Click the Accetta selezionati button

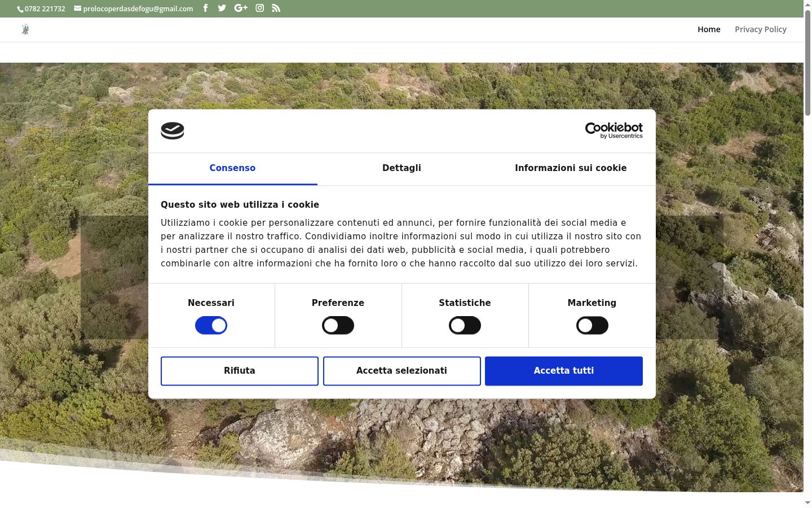[401, 371]
